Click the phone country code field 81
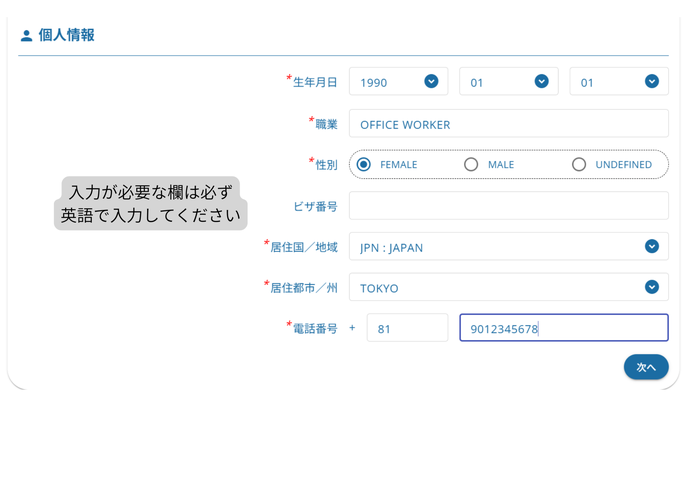This screenshot has height=495, width=700. pyautogui.click(x=407, y=328)
